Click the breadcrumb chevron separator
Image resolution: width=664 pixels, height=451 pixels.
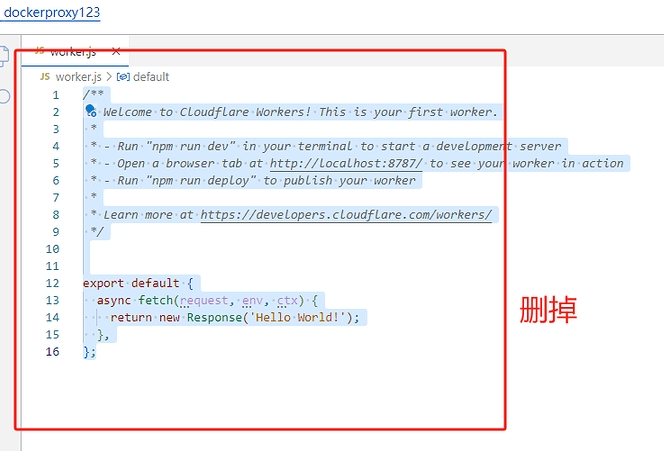tap(108, 76)
